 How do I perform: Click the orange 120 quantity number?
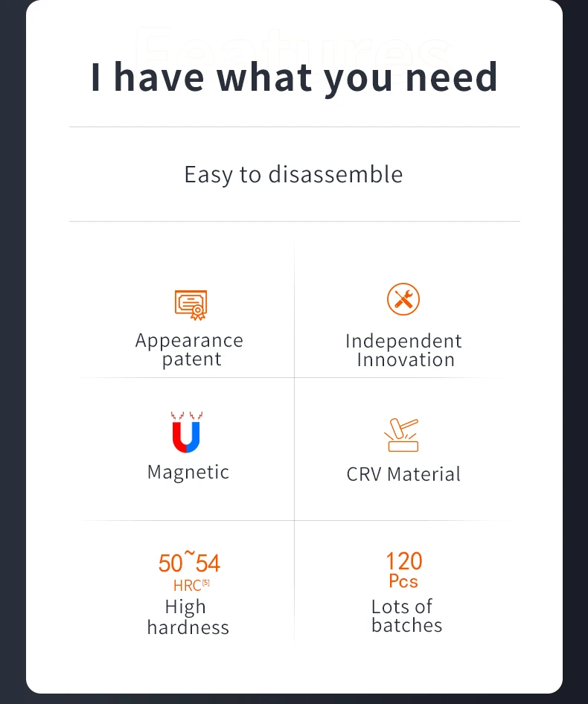click(403, 561)
